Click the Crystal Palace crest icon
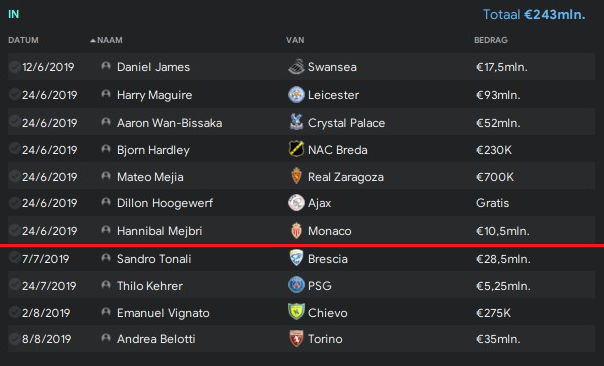The width and height of the screenshot is (604, 366). tap(296, 122)
